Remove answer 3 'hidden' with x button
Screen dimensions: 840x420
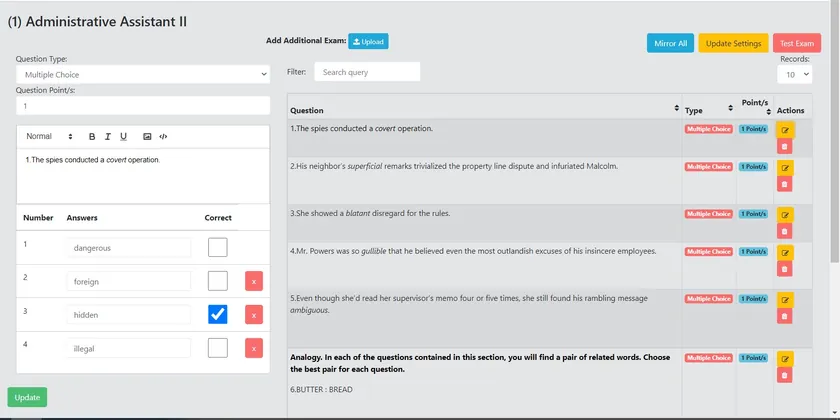[254, 315]
